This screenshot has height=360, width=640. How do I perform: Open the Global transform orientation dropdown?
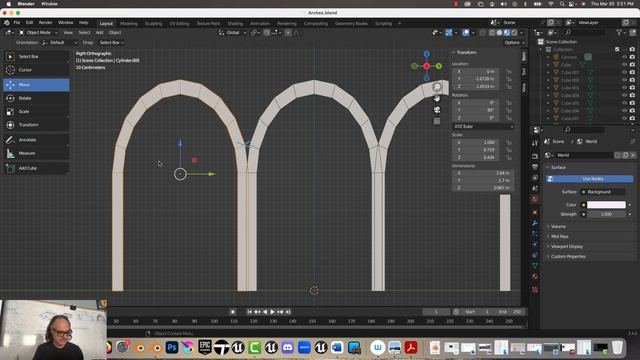tap(233, 33)
